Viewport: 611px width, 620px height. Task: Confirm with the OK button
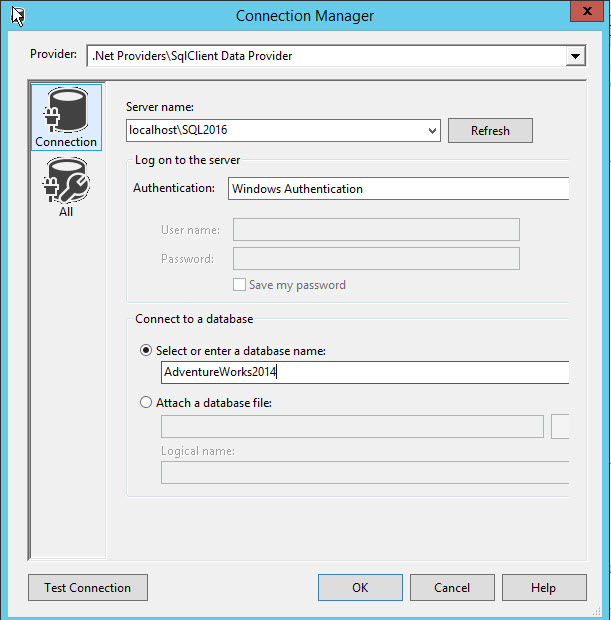click(x=360, y=588)
